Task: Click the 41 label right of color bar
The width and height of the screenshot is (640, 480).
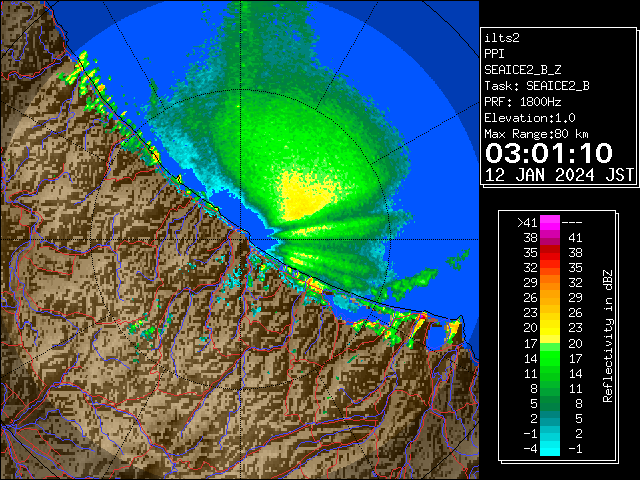Action: coord(575,238)
